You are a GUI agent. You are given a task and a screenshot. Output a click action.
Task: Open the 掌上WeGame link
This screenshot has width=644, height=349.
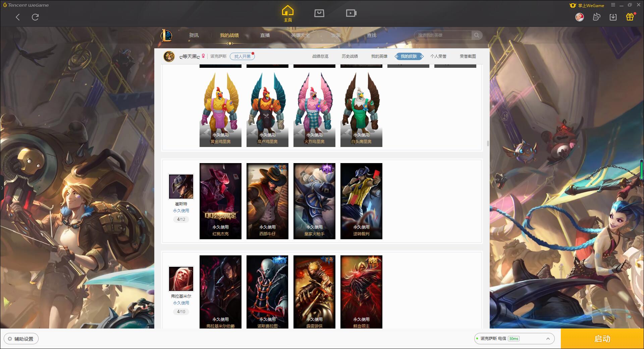click(587, 5)
